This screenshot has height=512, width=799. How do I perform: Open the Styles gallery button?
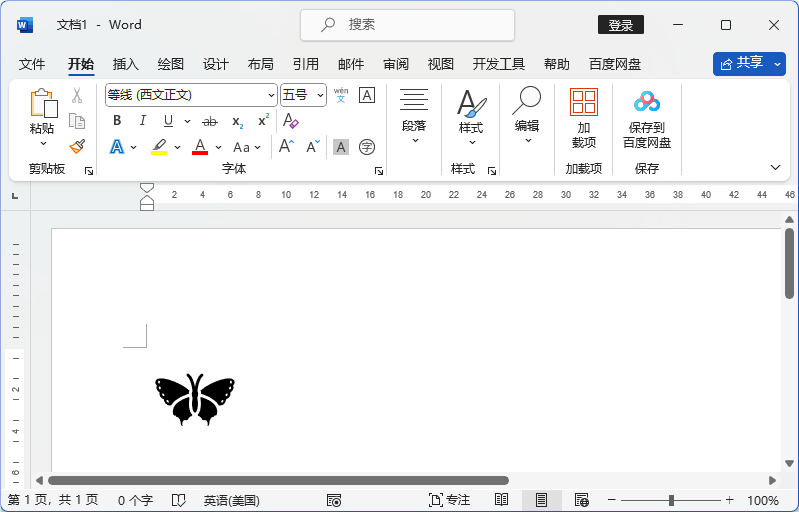tap(471, 117)
